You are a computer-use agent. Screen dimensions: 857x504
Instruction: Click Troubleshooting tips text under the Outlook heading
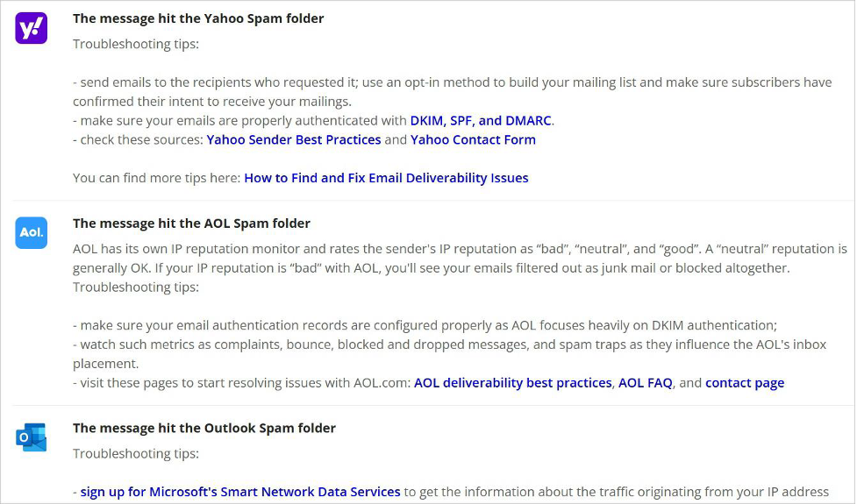[136, 454]
